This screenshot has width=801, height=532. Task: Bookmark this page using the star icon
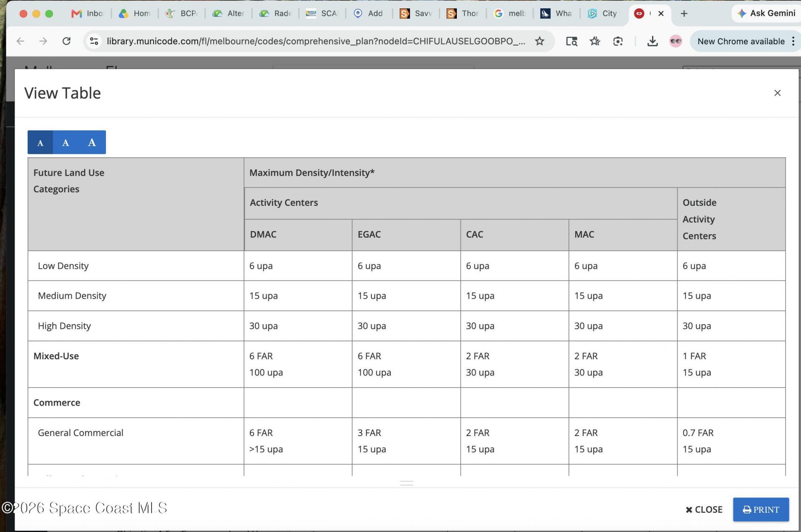point(539,41)
